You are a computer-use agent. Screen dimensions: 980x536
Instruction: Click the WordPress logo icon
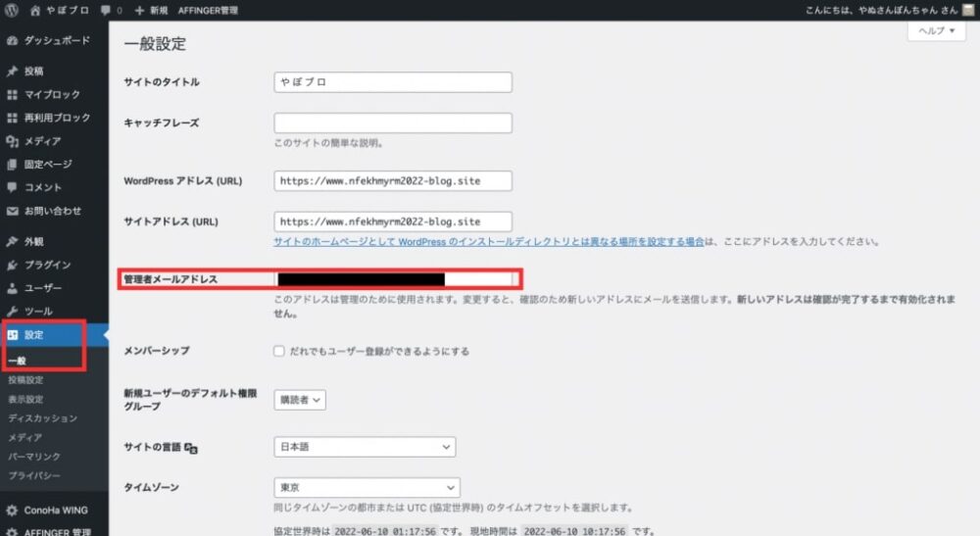[11, 10]
